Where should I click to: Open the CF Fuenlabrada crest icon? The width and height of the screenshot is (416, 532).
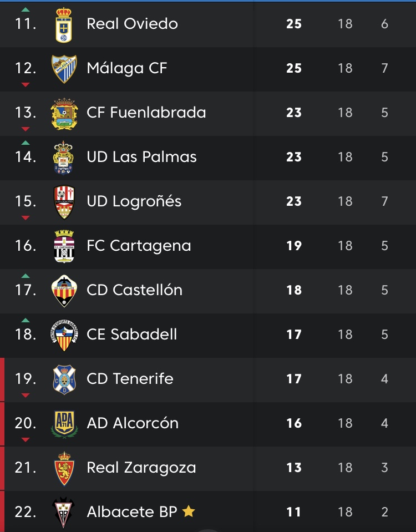tap(64, 113)
